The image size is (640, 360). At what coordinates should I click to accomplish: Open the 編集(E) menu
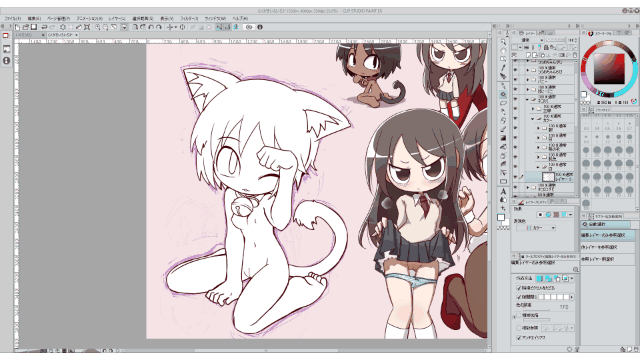[34, 18]
